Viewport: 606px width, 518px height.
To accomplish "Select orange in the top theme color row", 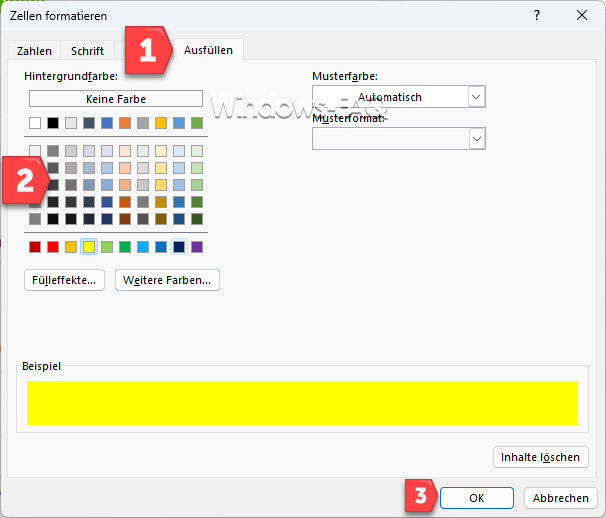I will pos(125,123).
